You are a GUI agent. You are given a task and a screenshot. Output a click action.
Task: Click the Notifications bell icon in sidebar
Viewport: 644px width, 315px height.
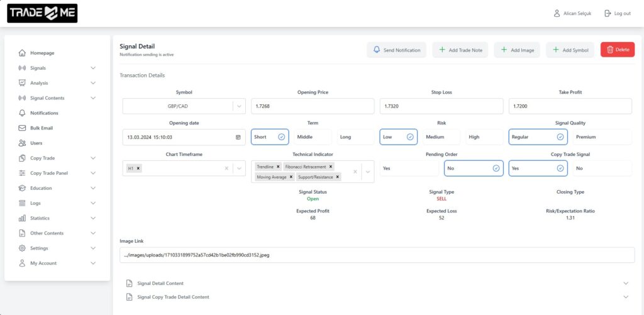23,113
